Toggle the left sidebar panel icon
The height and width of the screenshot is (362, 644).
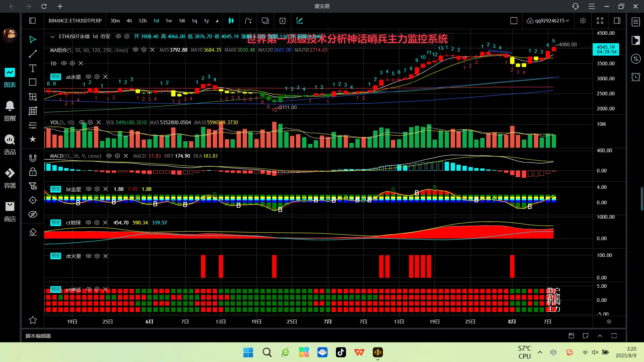33,21
